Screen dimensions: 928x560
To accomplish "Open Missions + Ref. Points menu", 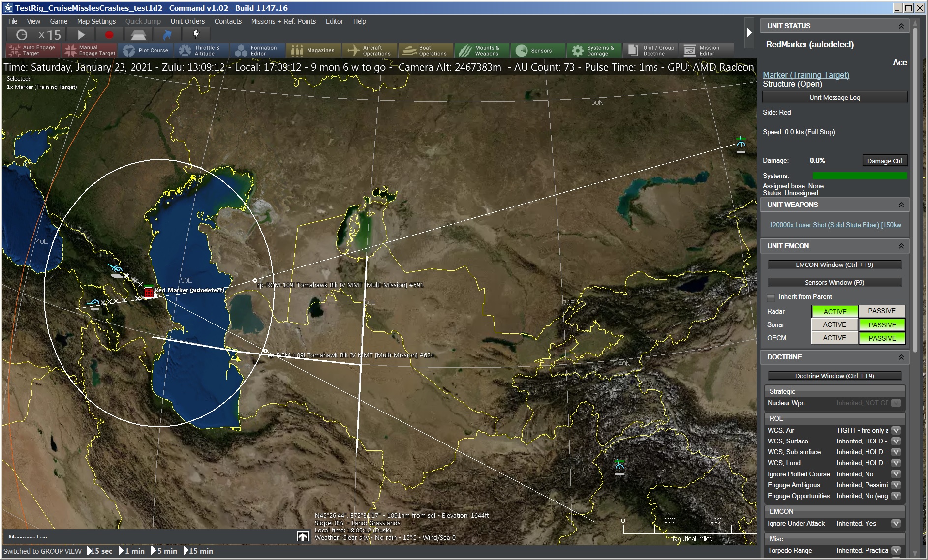I will click(x=283, y=21).
